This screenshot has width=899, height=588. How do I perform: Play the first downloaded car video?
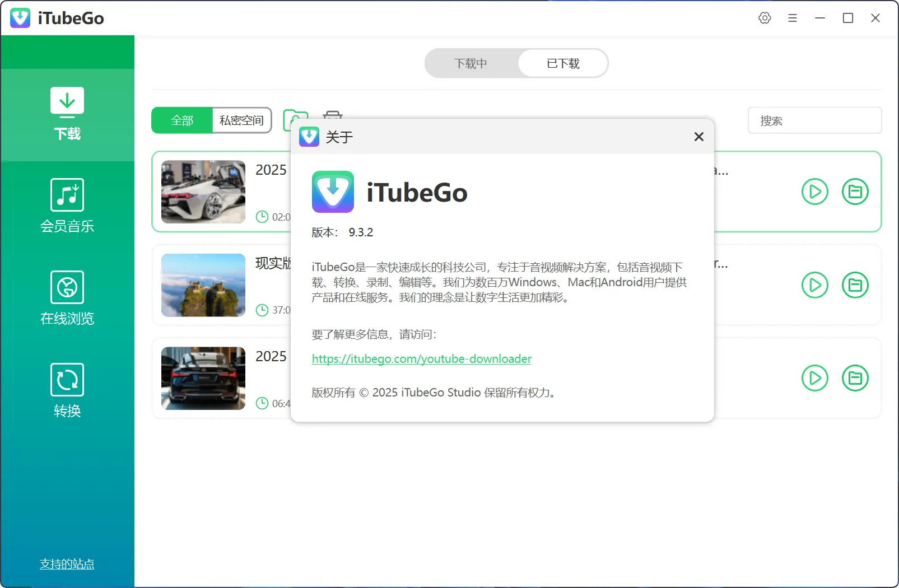click(x=814, y=192)
